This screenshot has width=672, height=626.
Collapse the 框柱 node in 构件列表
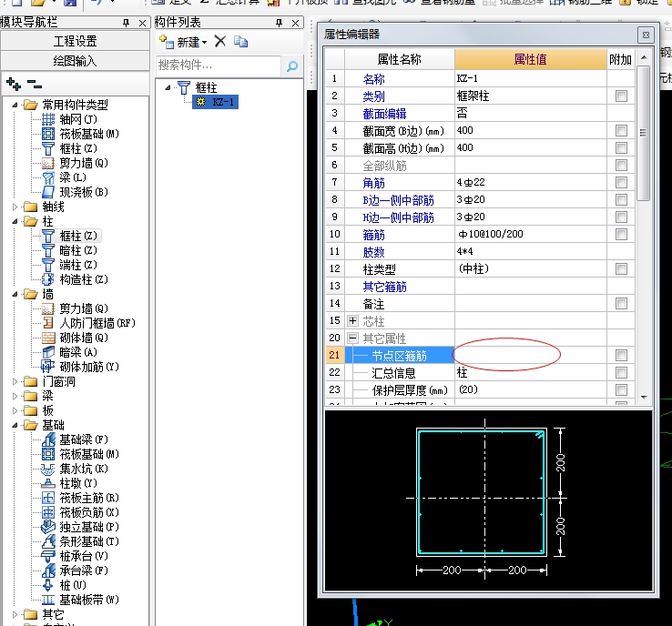click(168, 87)
